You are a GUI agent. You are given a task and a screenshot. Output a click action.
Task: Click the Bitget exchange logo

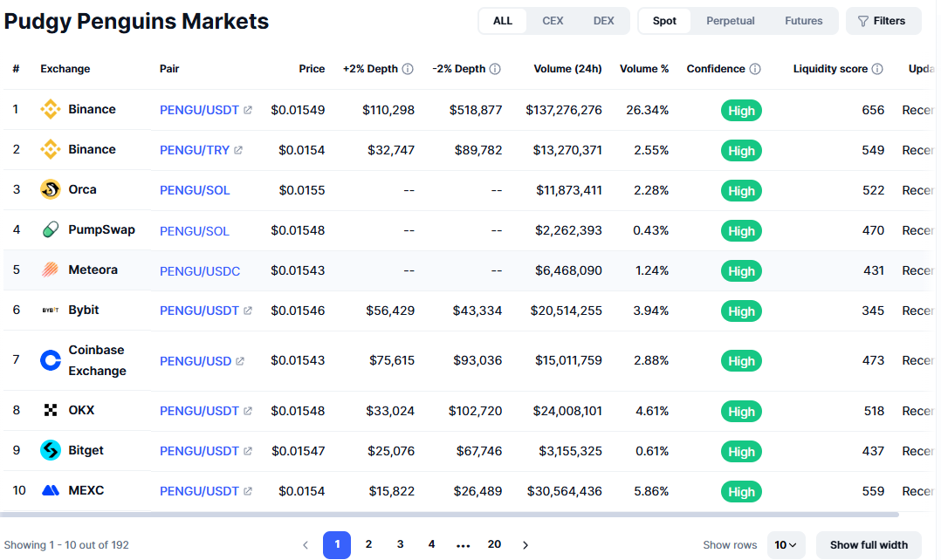(x=51, y=450)
